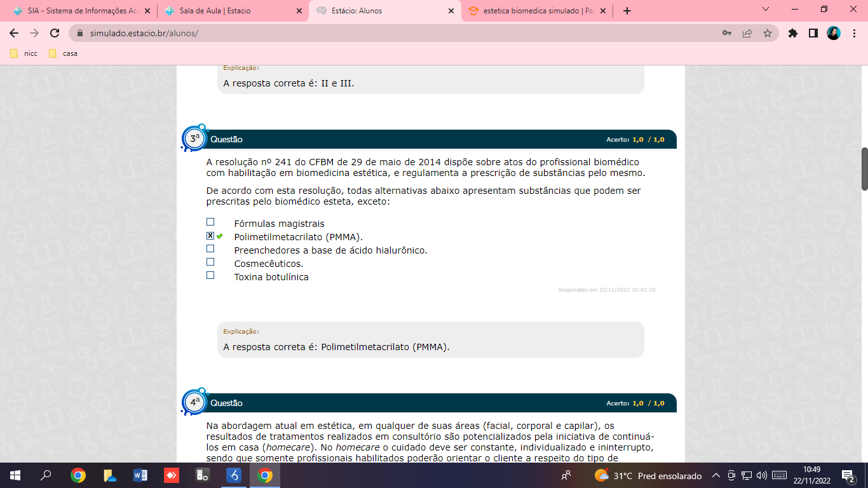The height and width of the screenshot is (488, 868).
Task: Toggle the browser side panel icon
Action: coord(813,33)
